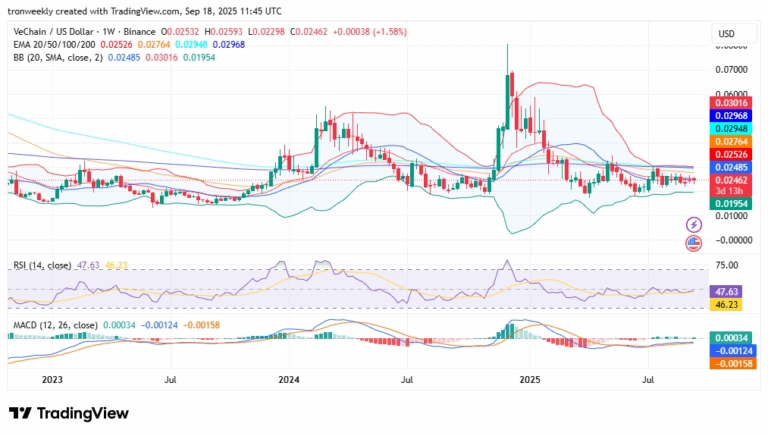
Task: Open the USD currency selector
Action: [x=726, y=33]
